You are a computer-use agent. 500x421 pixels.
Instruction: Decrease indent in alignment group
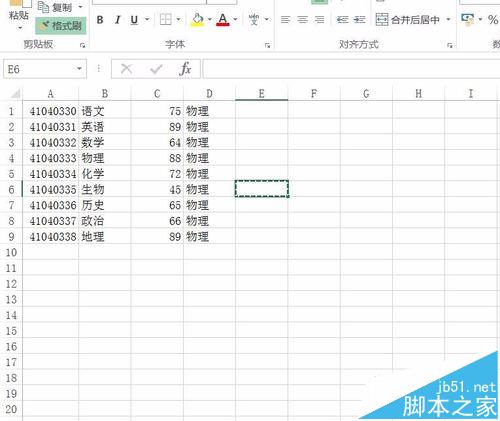tap(342, 20)
